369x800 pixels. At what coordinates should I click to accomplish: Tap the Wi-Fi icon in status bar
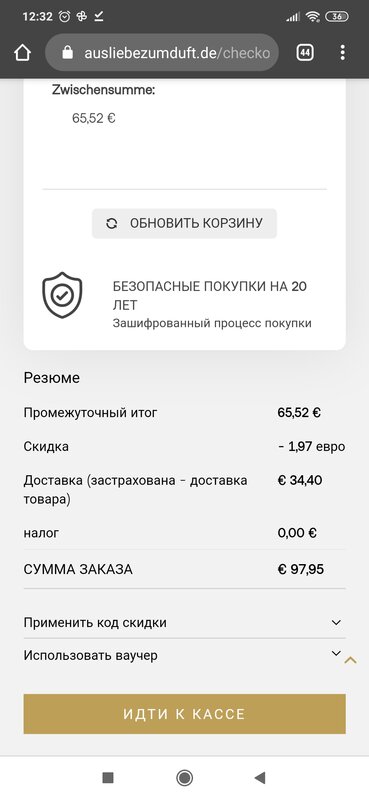312,17
